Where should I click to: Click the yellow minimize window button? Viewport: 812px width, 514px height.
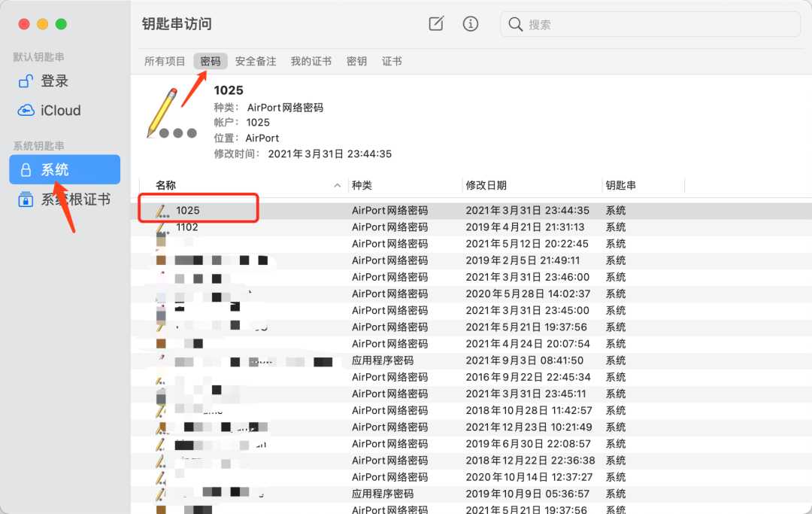coord(42,24)
